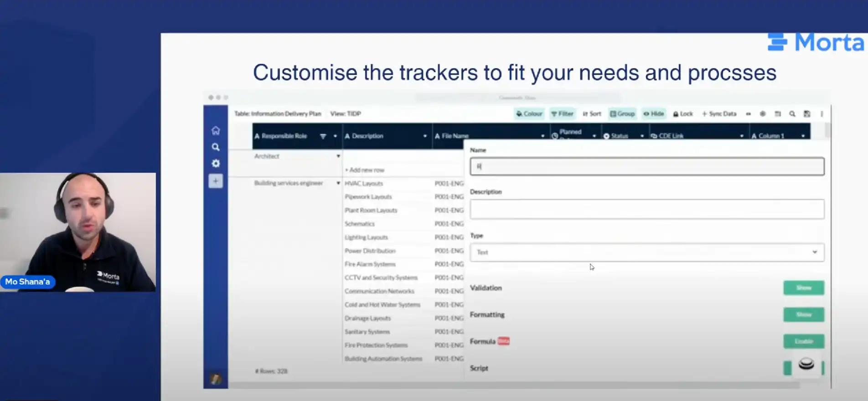Toggle the Hide columns option

(x=654, y=114)
